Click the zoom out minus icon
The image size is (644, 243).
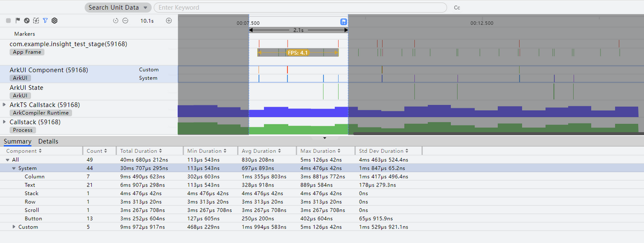coord(125,20)
